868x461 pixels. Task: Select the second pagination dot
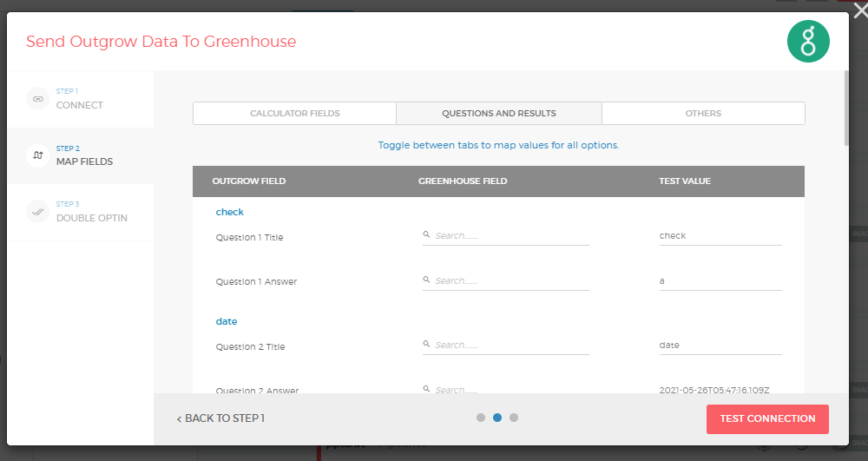(x=497, y=418)
